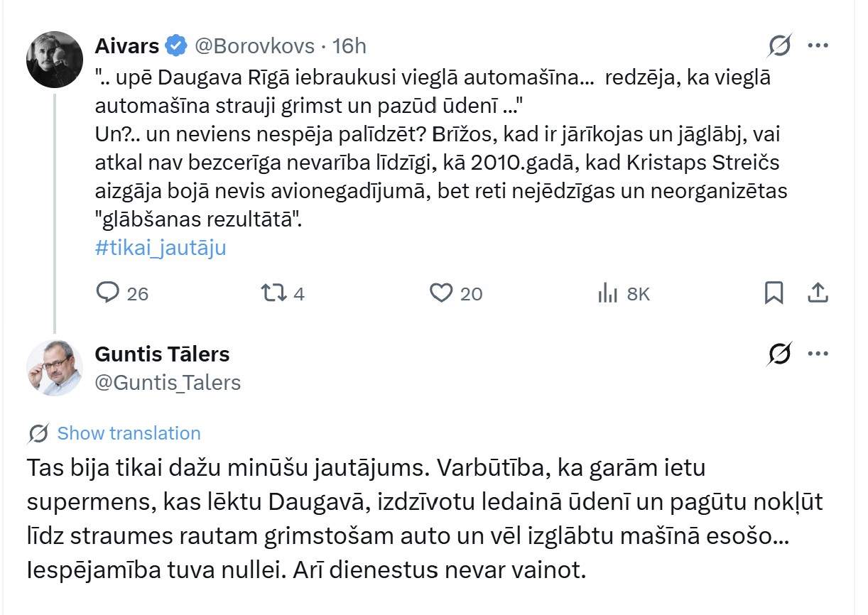Image resolution: width=868 pixels, height=615 pixels.
Task: Open more options menu on Guntis Tālers' reply
Action: (x=819, y=354)
